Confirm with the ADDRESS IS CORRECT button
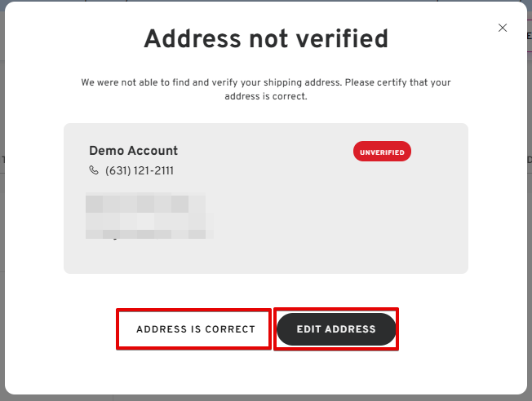 click(x=195, y=329)
